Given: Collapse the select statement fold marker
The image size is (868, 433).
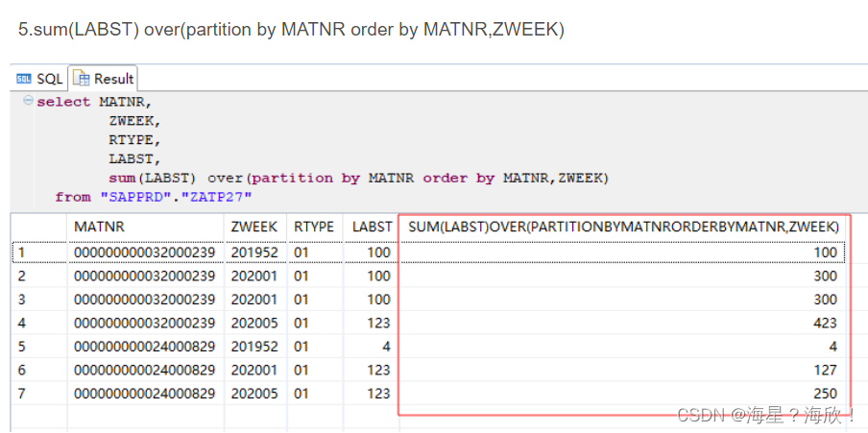Looking at the screenshot, I should [x=28, y=102].
